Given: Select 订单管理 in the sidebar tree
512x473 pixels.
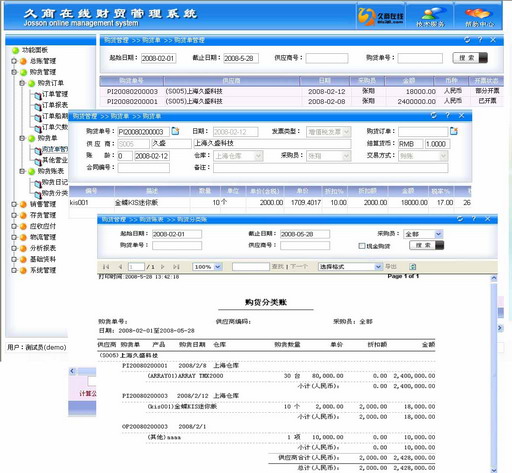Looking at the screenshot, I should click(54, 94).
